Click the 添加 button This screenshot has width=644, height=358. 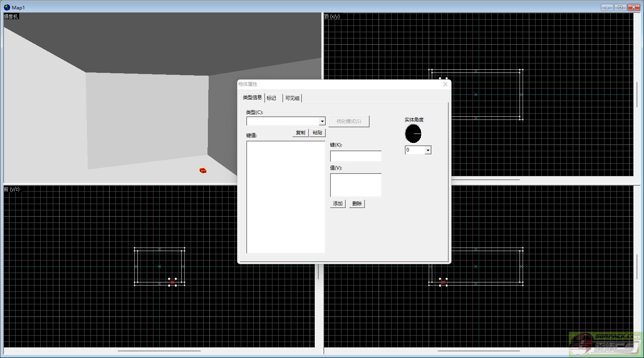point(337,204)
